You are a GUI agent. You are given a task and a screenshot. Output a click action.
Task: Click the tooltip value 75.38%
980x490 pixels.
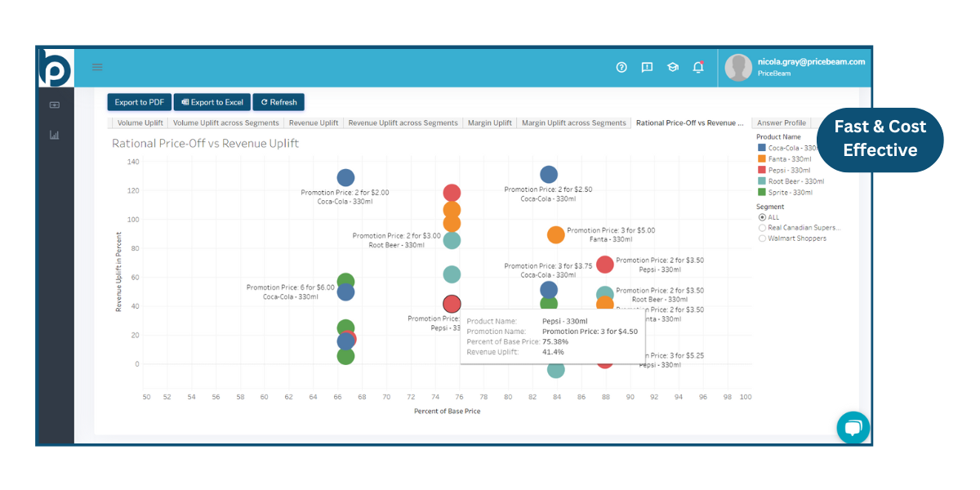(x=555, y=341)
